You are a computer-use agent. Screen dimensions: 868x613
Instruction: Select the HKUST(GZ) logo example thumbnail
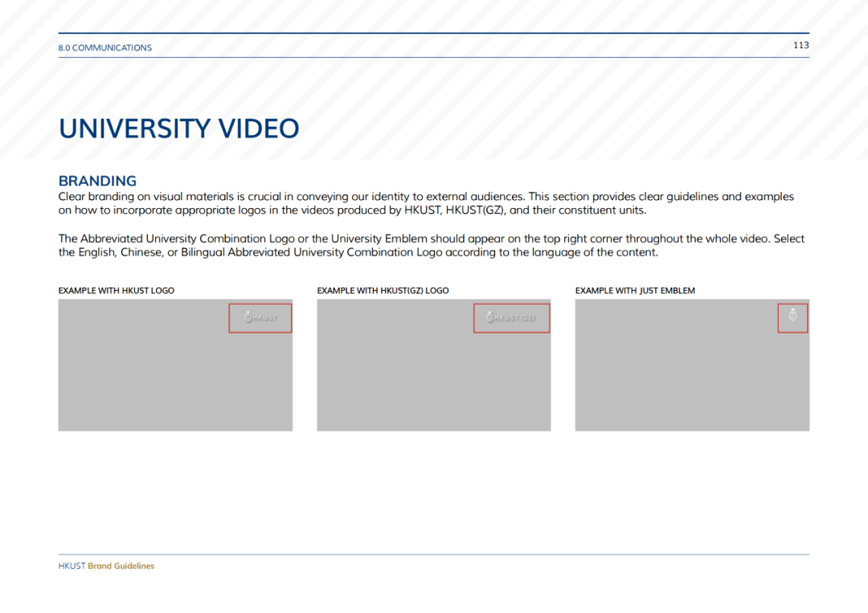434,365
